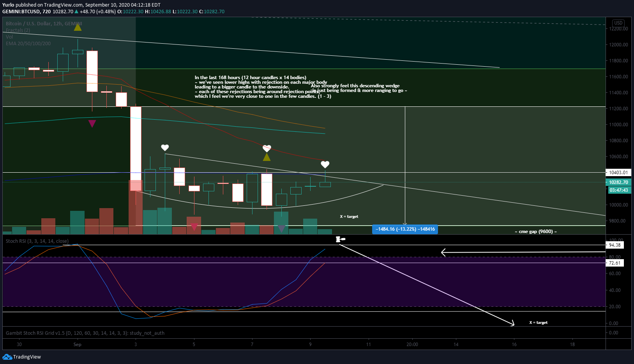Image resolution: width=634 pixels, height=364 pixels.
Task: Click the TradingView wordmark at bottom left
Action: point(27,357)
